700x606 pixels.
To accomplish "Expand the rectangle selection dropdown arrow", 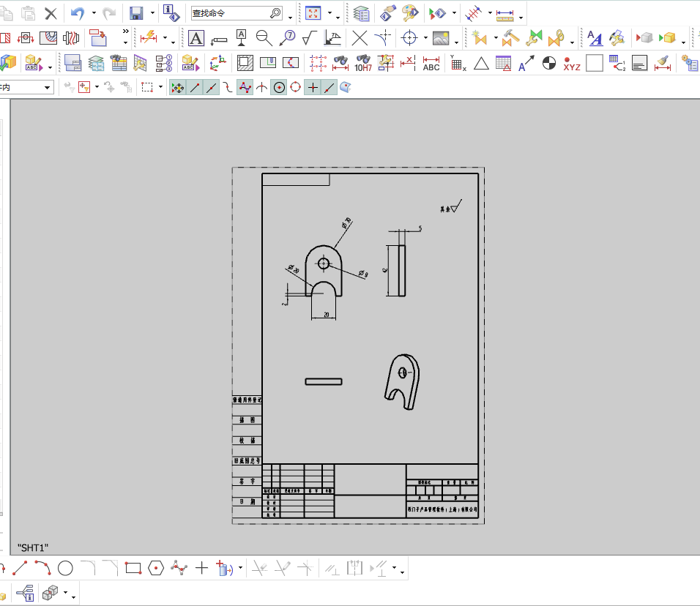I will click(160, 88).
